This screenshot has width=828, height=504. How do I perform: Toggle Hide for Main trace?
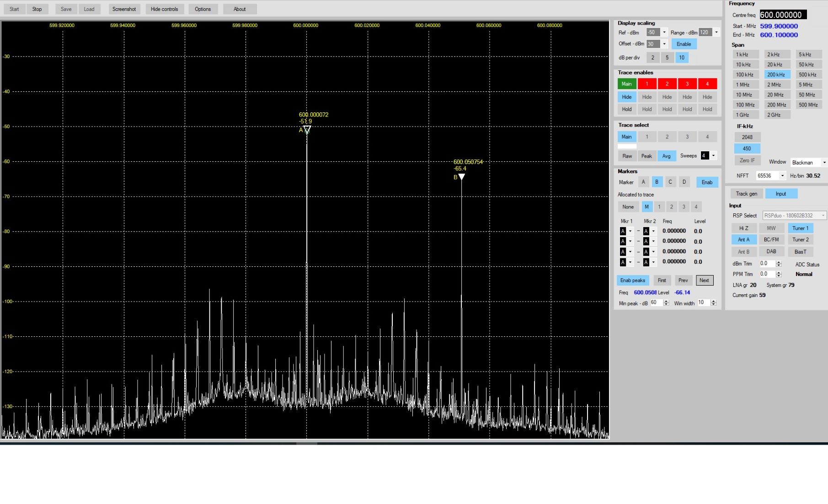coord(627,97)
